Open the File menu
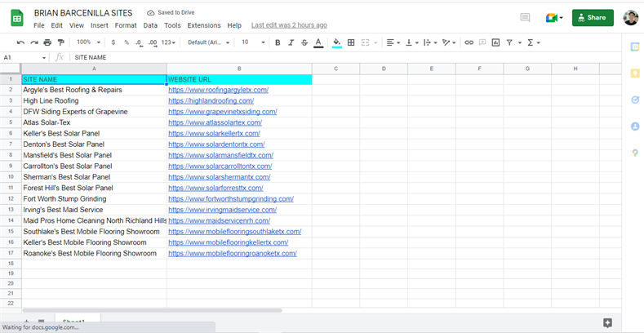Viewport: 644px width, 333px height. point(39,25)
